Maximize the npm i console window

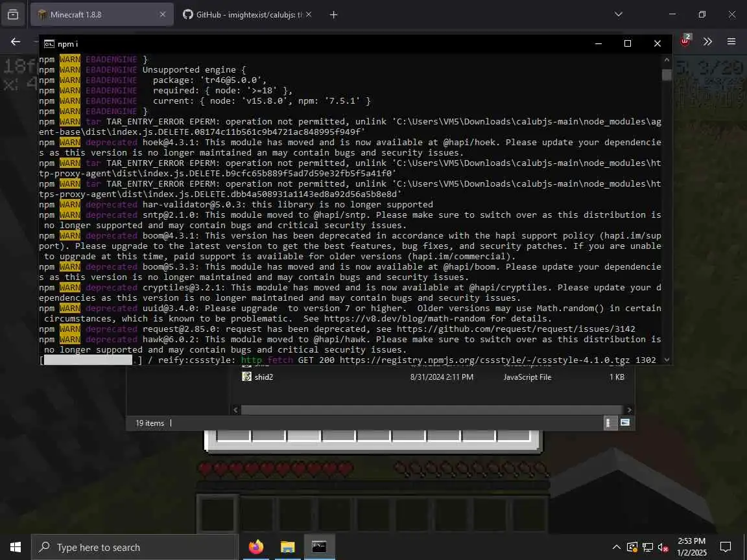(x=628, y=44)
